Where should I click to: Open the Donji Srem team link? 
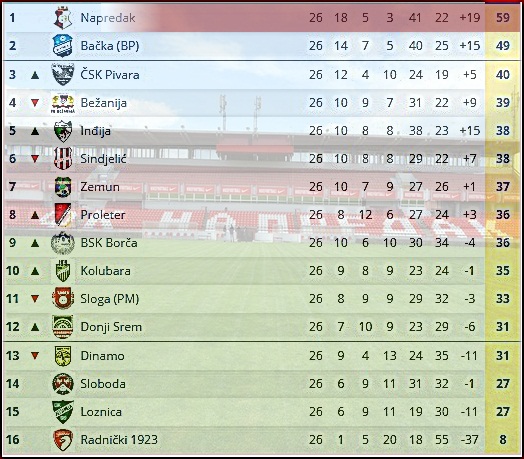(111, 327)
